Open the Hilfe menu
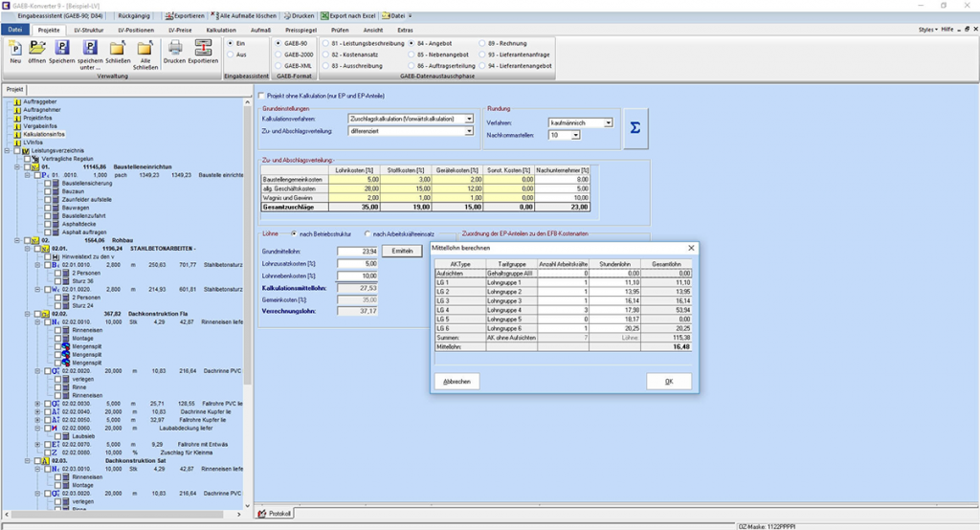This screenshot has width=980, height=530. coord(948,30)
